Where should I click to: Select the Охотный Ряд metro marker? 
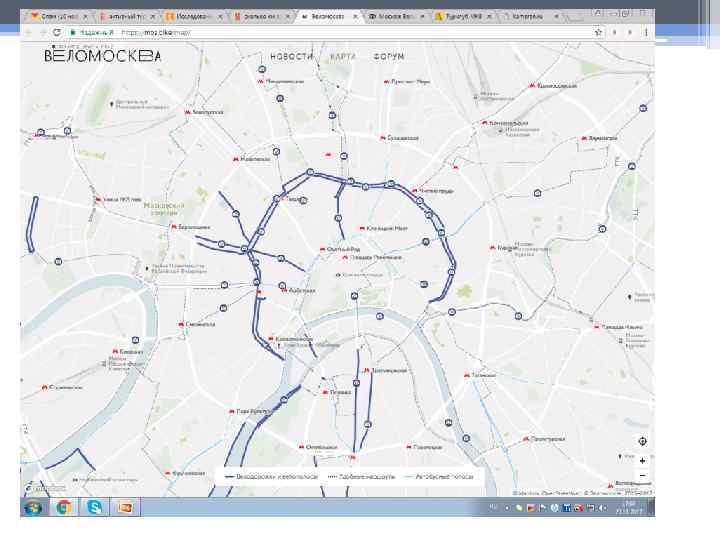coord(322,249)
